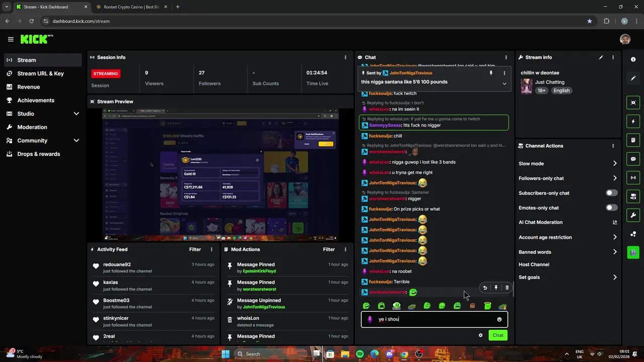Open Slow mode options arrow

tap(615, 163)
